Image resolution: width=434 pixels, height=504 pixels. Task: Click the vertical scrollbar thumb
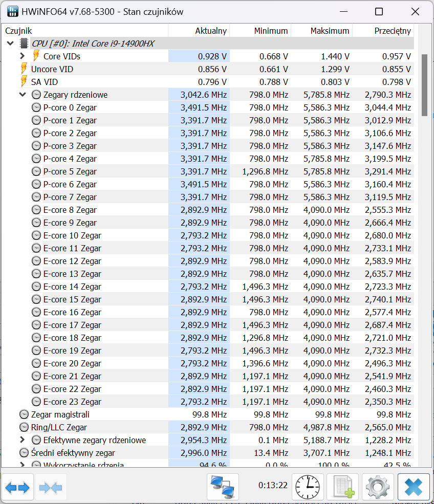point(424,85)
